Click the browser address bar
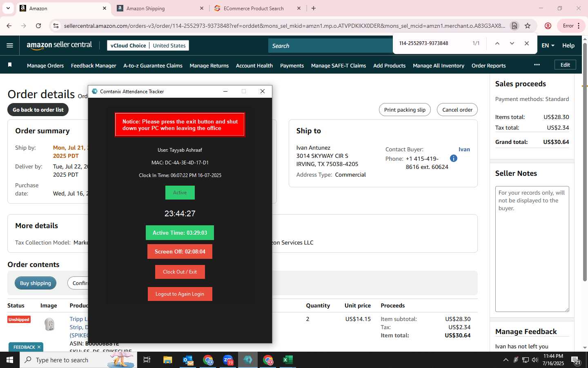This screenshot has width=588, height=368. tap(285, 26)
